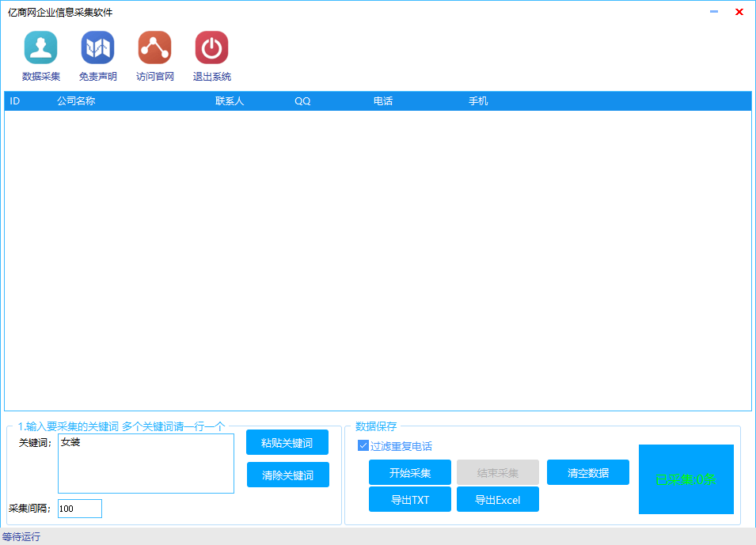Viewport: 756px width, 545px height.
Task: Toggle the 过滤重复电话 checkbox
Action: 363,446
